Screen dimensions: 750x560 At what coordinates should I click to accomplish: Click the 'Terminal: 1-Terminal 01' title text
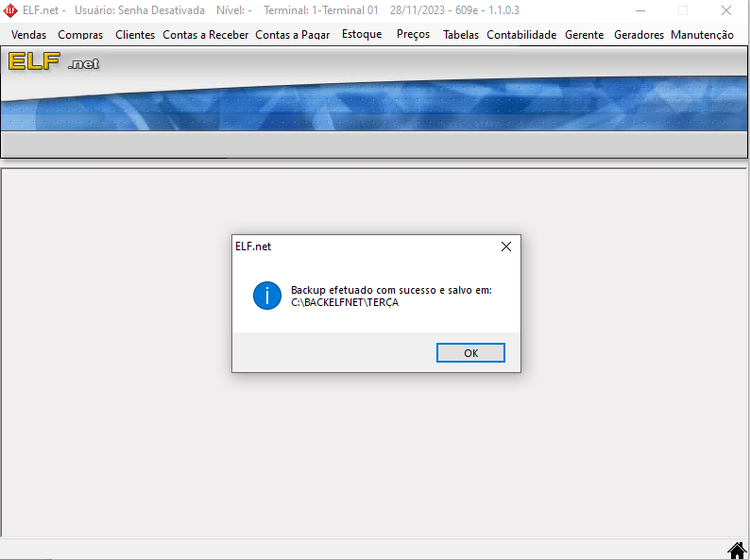pyautogui.click(x=321, y=10)
